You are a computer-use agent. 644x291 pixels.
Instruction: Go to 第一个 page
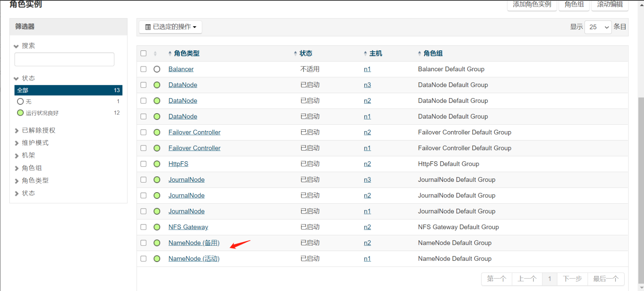pos(496,279)
